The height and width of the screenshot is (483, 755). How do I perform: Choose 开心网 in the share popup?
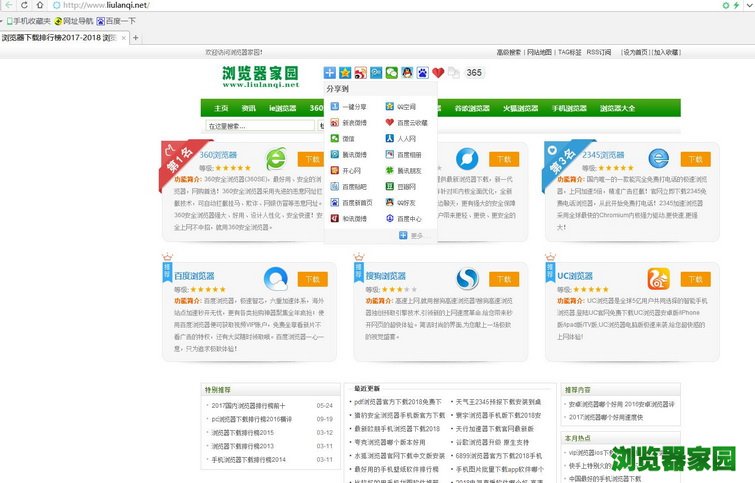(346, 170)
